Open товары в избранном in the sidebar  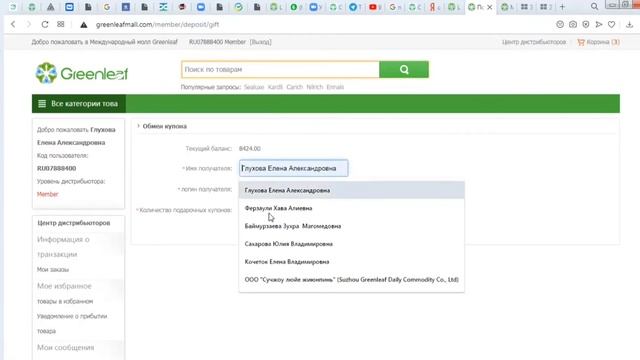coord(65,301)
